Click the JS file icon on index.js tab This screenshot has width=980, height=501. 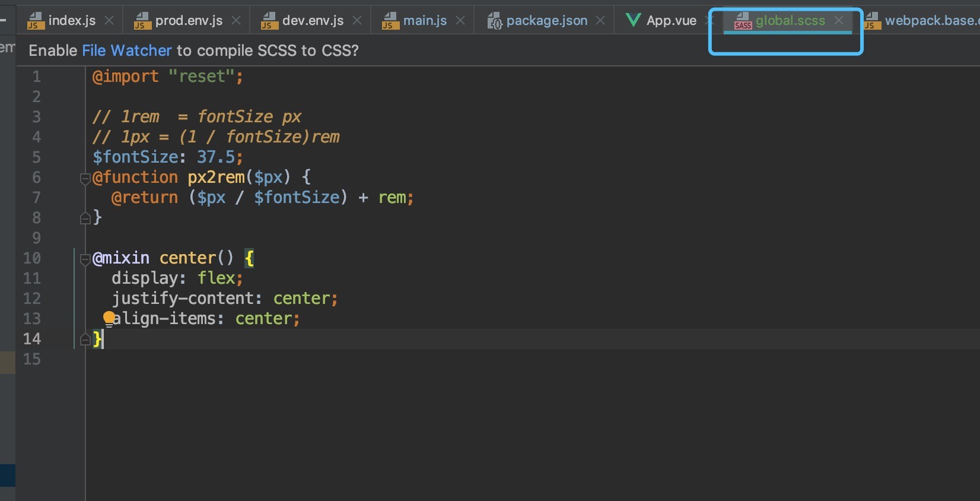[36, 21]
